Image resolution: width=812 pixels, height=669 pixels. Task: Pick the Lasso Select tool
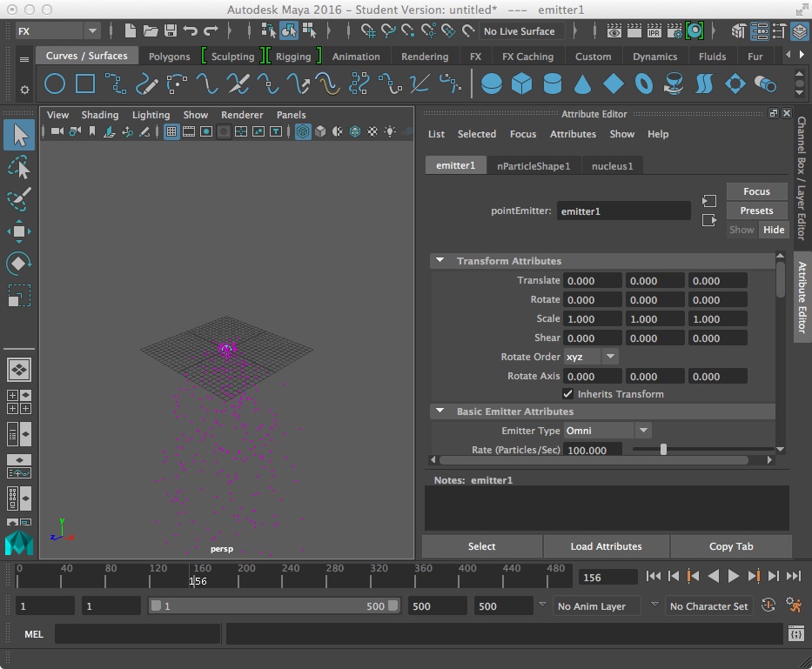pos(19,167)
